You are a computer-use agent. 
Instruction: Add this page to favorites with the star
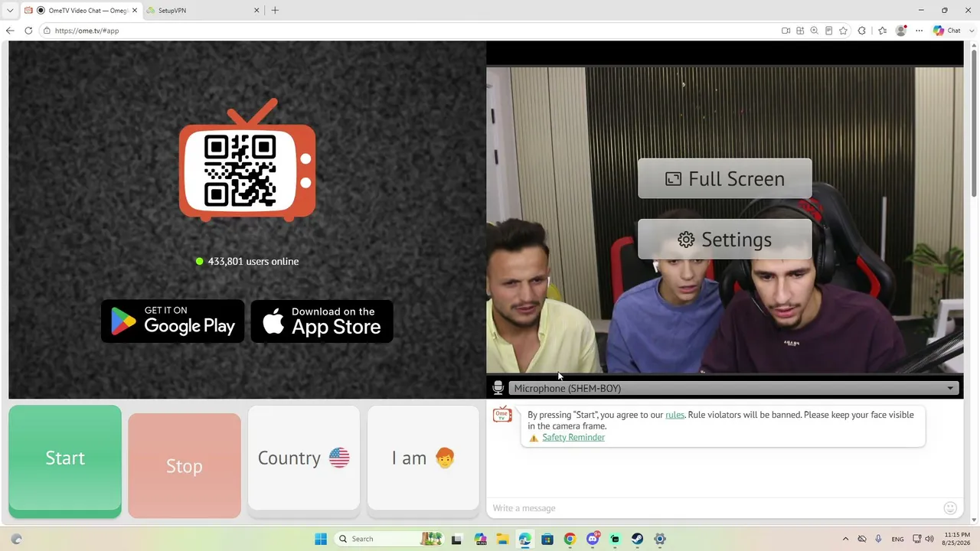(843, 31)
